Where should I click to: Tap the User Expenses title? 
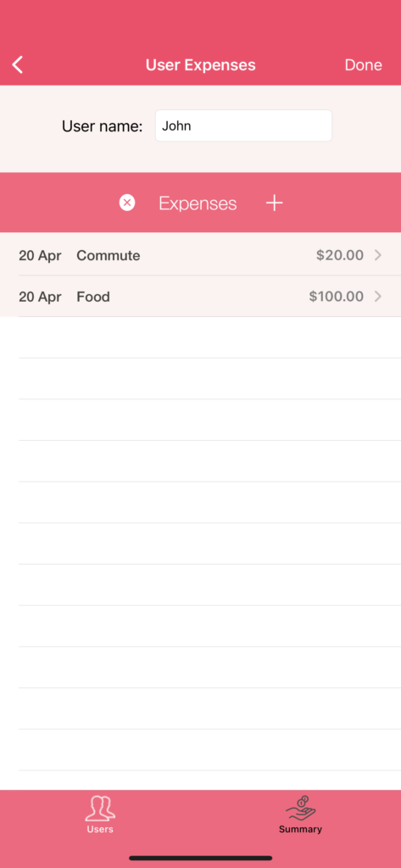coord(200,64)
